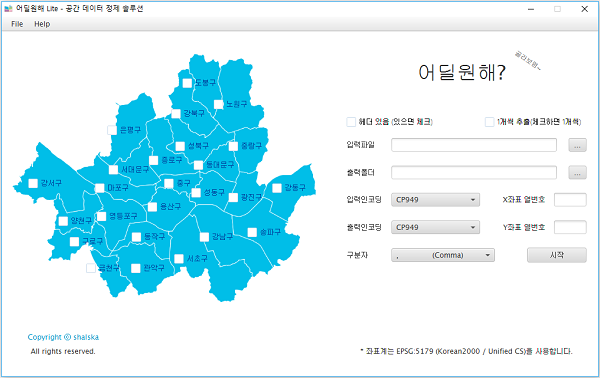Check the 강서구 district checkbox
600x378 pixels.
click(33, 183)
